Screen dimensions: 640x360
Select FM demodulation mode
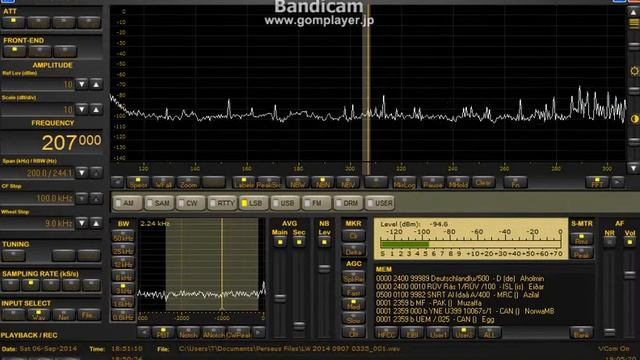pyautogui.click(x=317, y=203)
